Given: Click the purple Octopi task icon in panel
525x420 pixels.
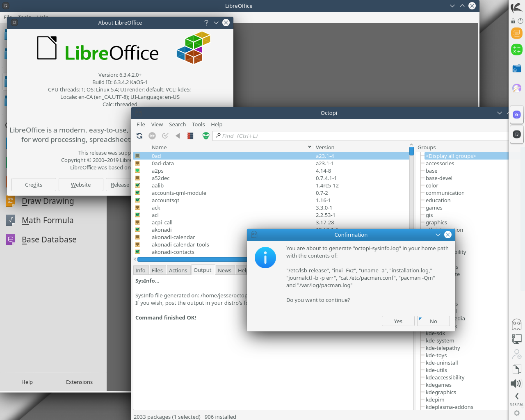Looking at the screenshot, I should point(517,114).
